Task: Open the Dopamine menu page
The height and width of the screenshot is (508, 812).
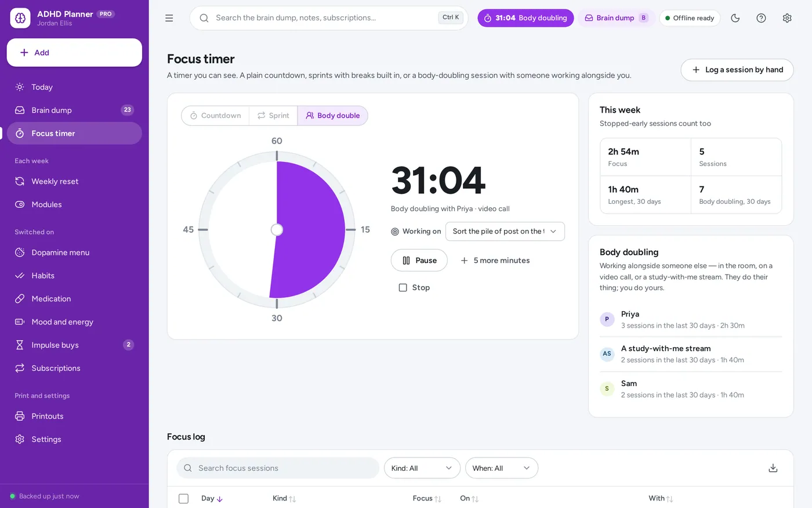Action: pyautogui.click(x=74, y=253)
